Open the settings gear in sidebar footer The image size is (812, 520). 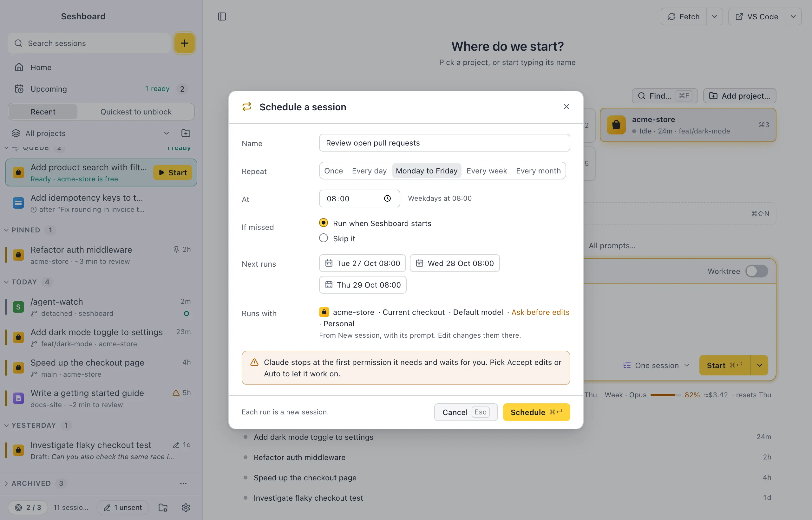tap(186, 507)
